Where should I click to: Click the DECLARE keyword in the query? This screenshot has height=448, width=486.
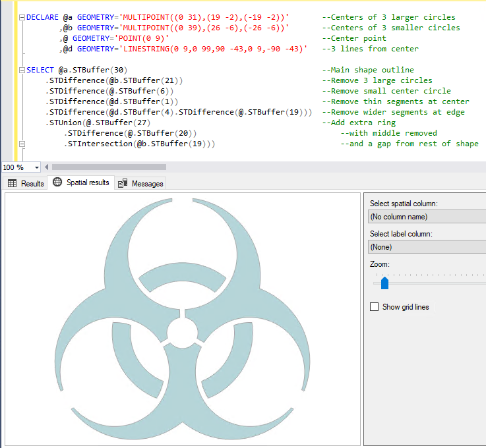pos(42,17)
